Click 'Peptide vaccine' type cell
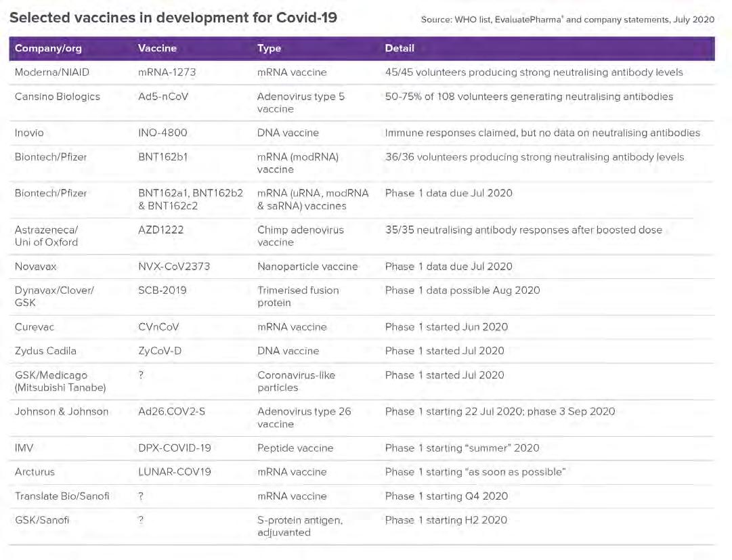This screenshot has height=560, width=732. [x=295, y=448]
